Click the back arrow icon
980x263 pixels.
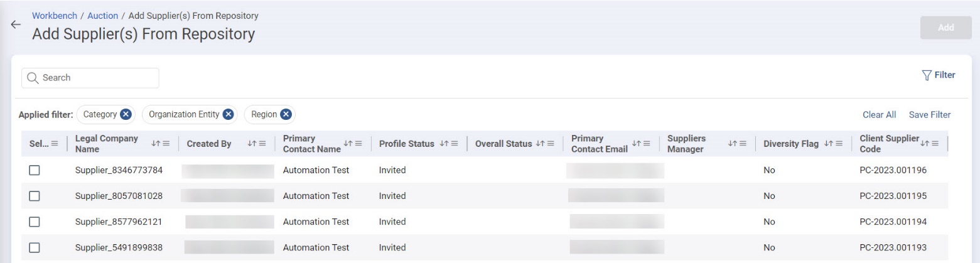15,24
